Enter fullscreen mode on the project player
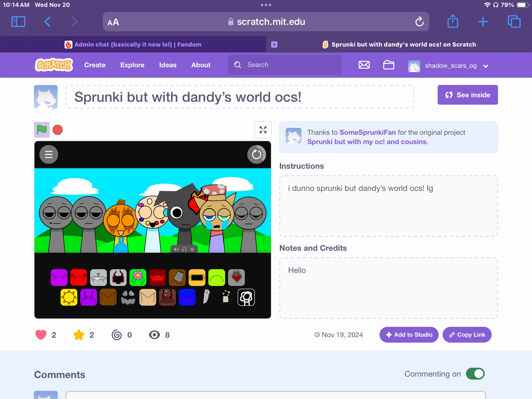Viewport: 532px width, 399px height. (263, 130)
